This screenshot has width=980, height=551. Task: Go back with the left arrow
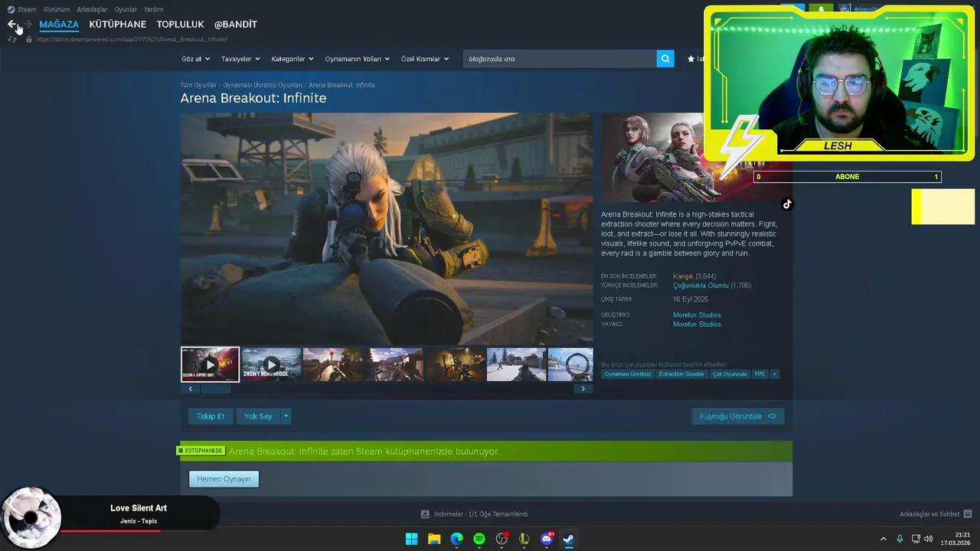11,24
